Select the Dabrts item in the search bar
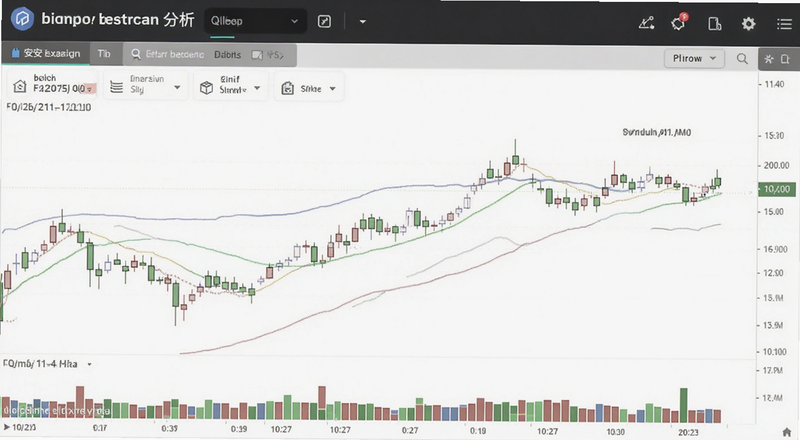Screen dimensions: 800x440 point(227,55)
